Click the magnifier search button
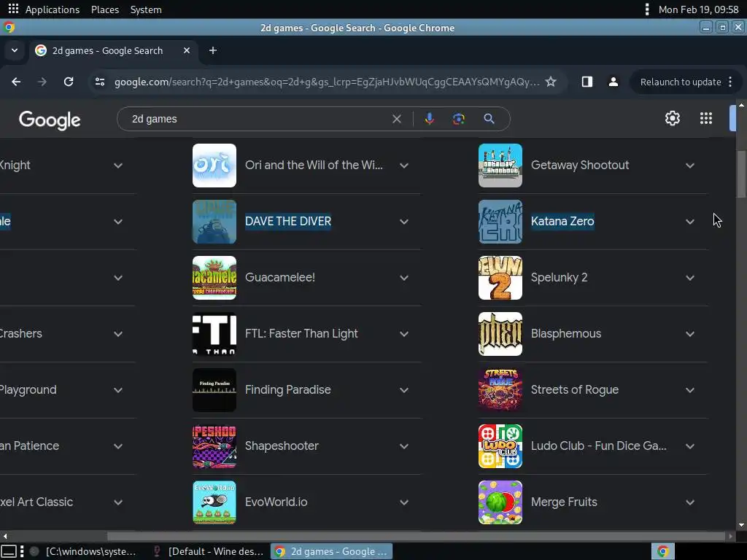Viewport: 747px width, 560px height. pyautogui.click(x=489, y=119)
